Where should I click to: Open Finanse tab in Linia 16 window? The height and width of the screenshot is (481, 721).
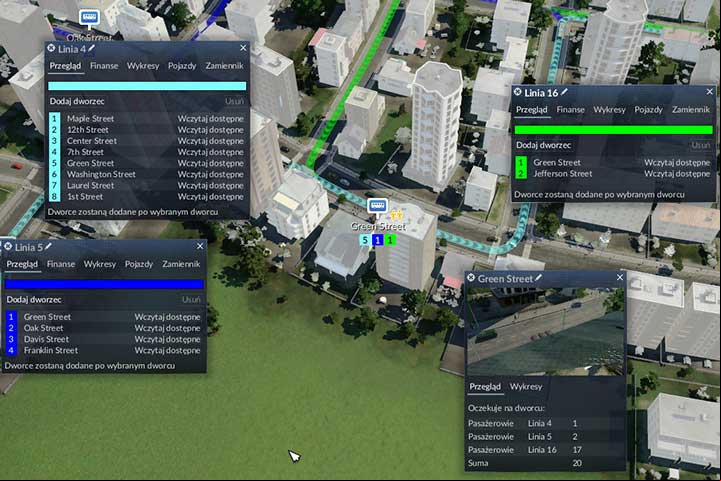(x=571, y=109)
